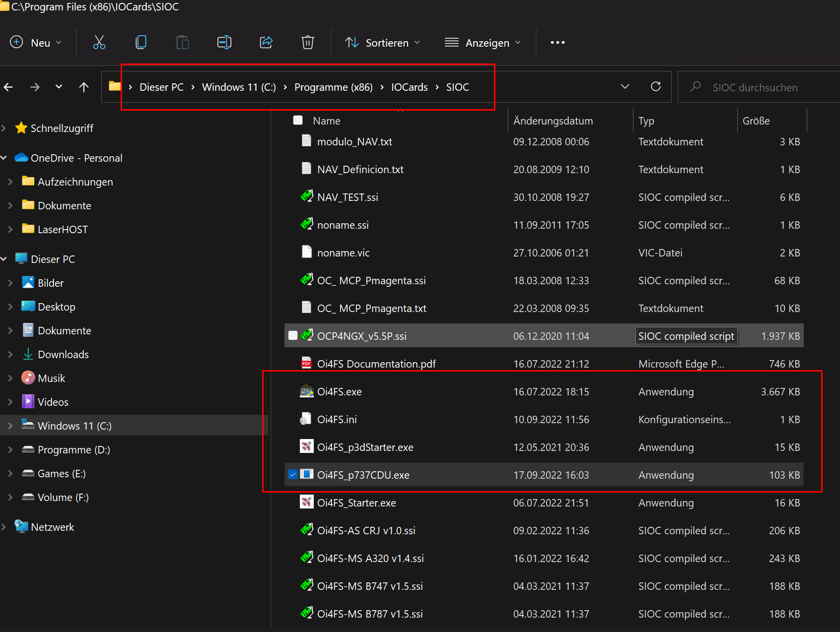Click the Copy icon in toolbar
Image resolution: width=840 pixels, height=632 pixels.
coord(141,43)
